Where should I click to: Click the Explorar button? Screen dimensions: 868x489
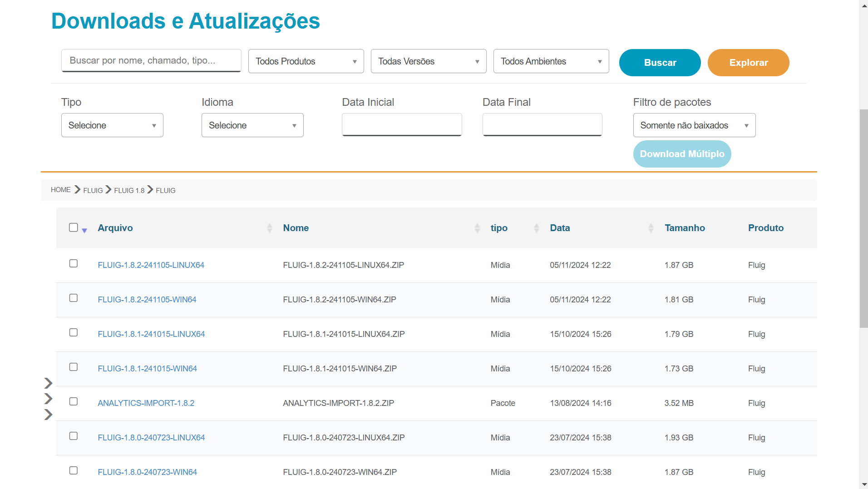749,63
